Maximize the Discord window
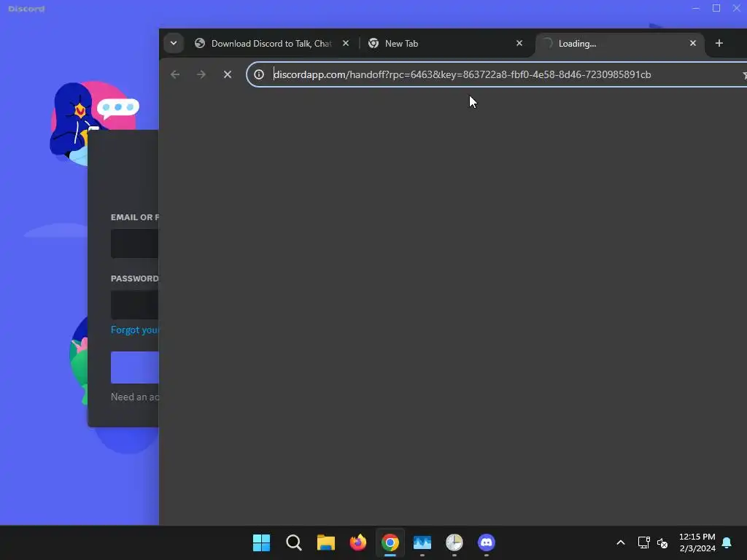 (x=716, y=9)
